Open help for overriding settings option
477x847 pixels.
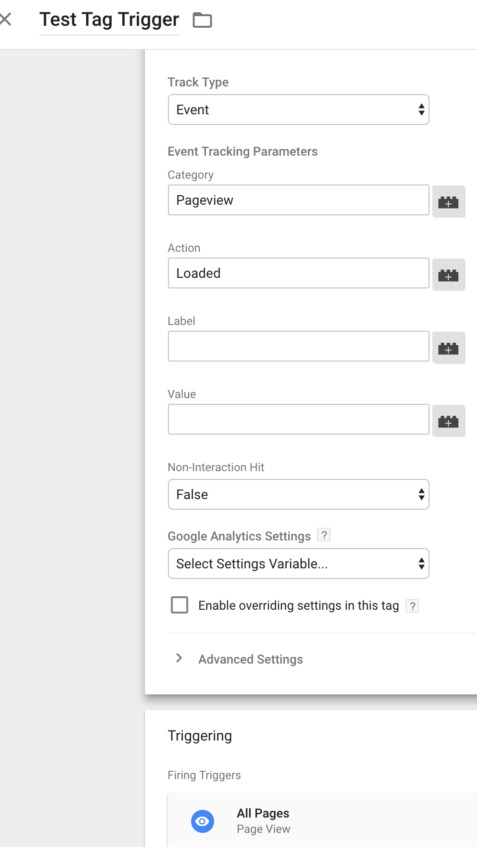412,606
